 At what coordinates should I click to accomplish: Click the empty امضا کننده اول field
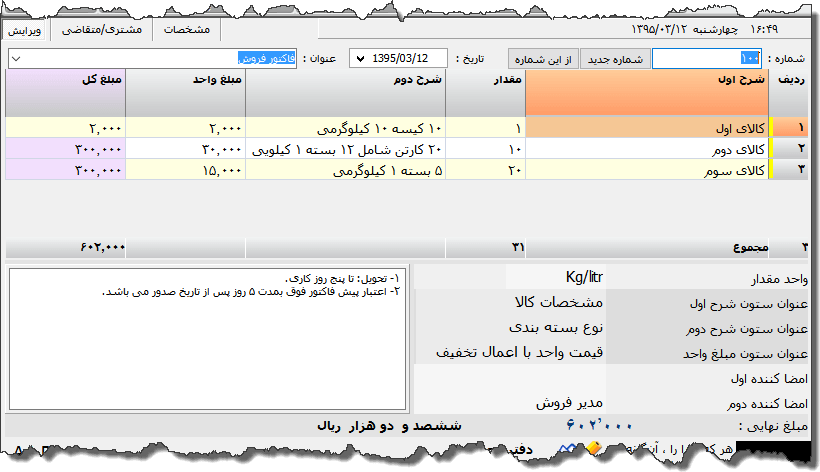click(510, 378)
